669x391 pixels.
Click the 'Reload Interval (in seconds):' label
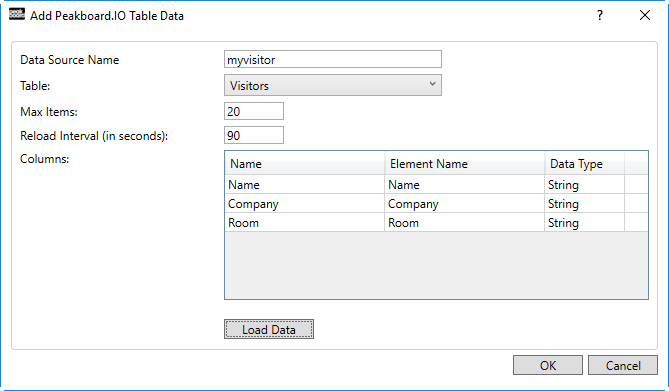[94, 136]
